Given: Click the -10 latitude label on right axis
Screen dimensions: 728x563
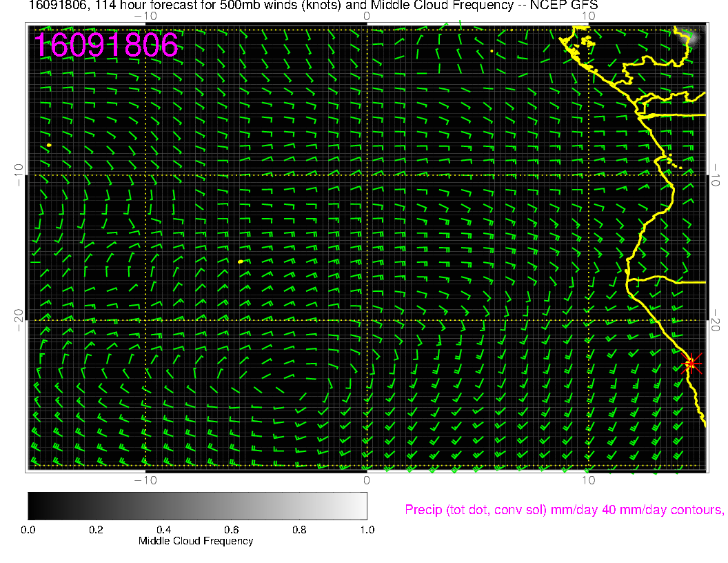Looking at the screenshot, I should [x=716, y=175].
